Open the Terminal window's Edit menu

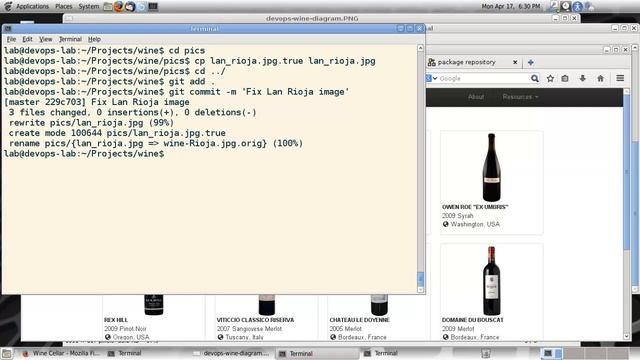tap(27, 39)
